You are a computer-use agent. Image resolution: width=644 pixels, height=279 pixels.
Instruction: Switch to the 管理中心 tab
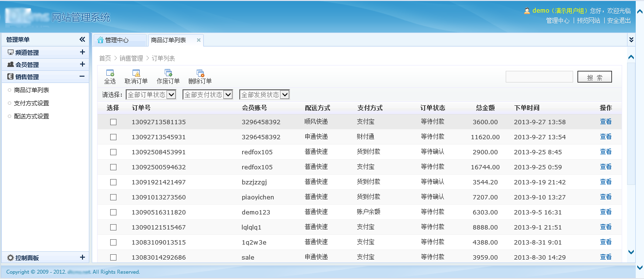(x=119, y=40)
